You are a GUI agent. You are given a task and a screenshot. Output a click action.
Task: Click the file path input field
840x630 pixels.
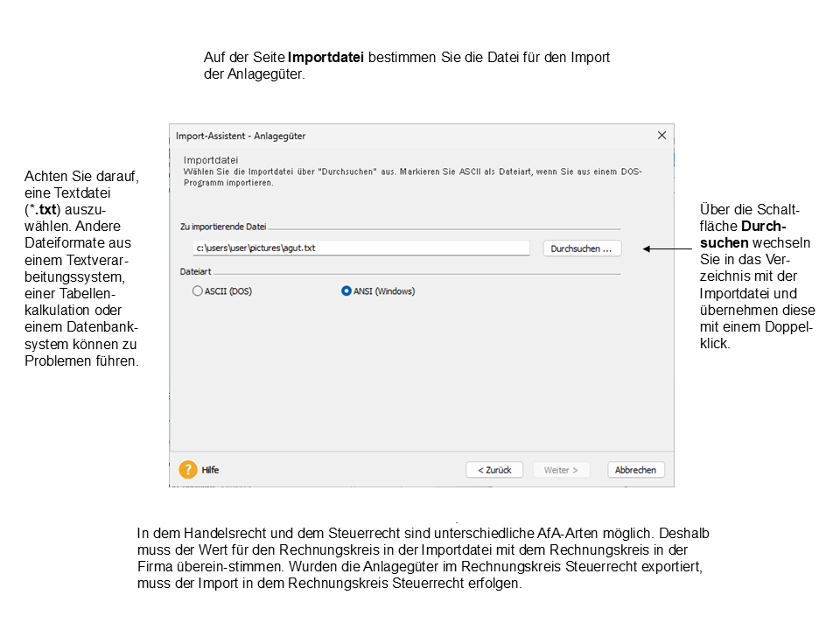coord(361,248)
